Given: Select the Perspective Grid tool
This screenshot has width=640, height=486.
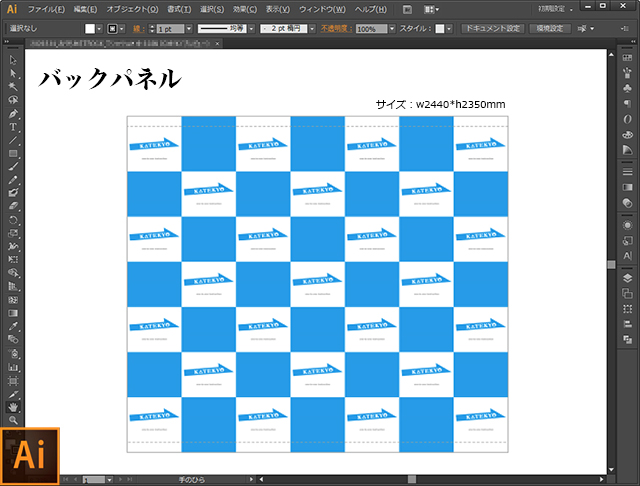Looking at the screenshot, I should pyautogui.click(x=13, y=286).
